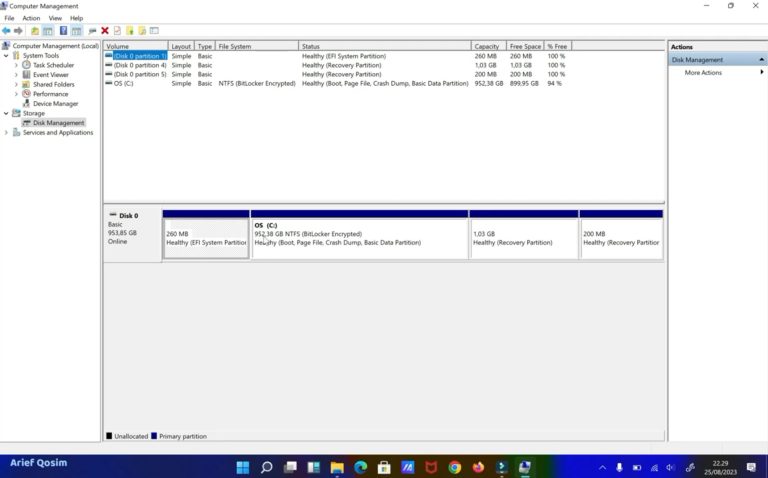Sort by the Status column header

pyautogui.click(x=385, y=46)
